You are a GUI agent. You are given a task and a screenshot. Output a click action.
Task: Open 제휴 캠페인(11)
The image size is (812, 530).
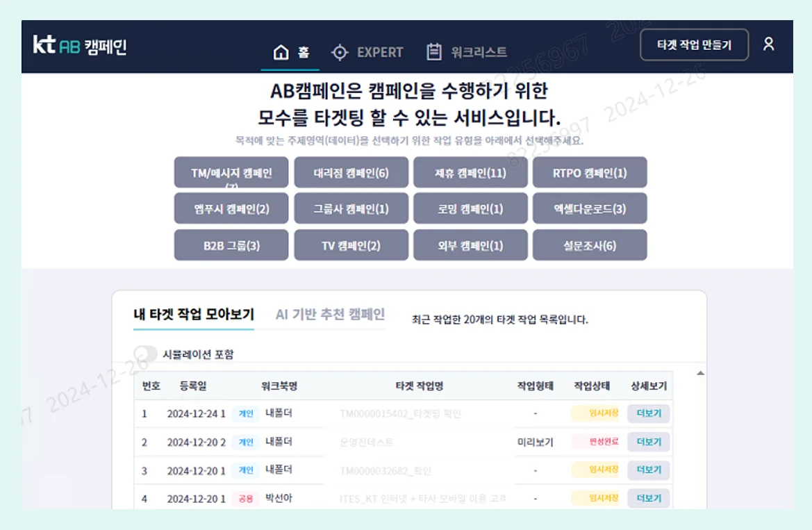click(x=471, y=172)
